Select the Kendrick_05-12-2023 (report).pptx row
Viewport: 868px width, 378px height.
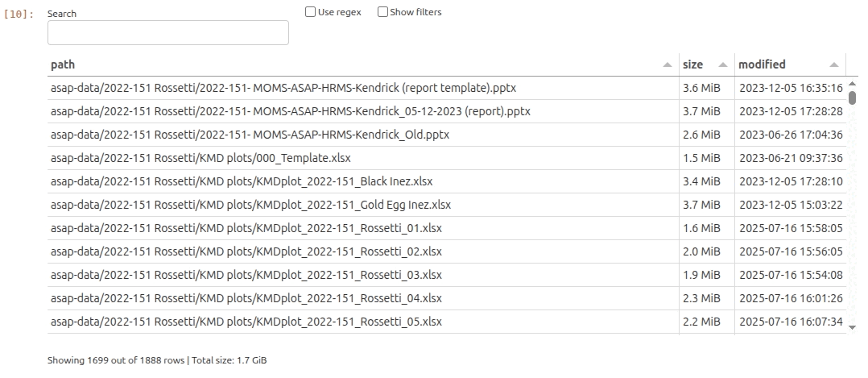(x=290, y=111)
